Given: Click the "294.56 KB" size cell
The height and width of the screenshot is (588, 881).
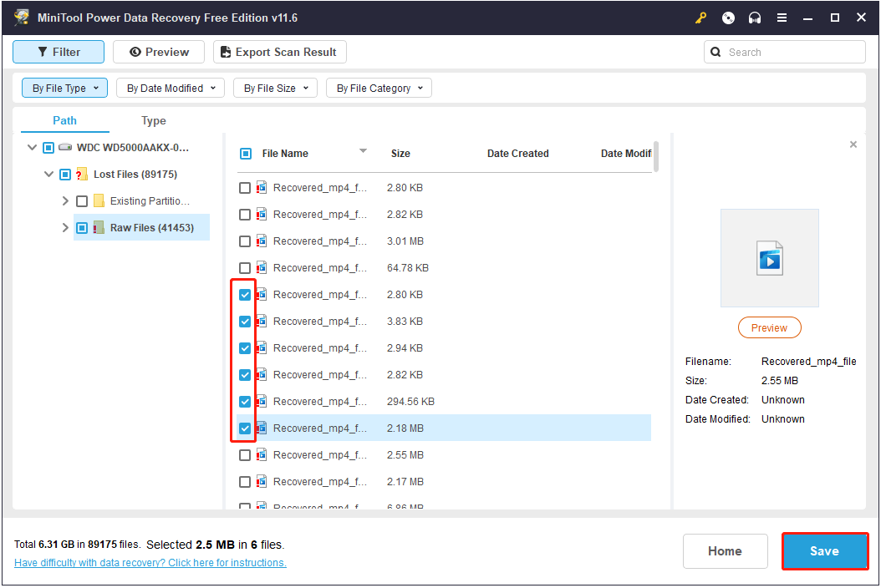Looking at the screenshot, I should coord(410,402).
